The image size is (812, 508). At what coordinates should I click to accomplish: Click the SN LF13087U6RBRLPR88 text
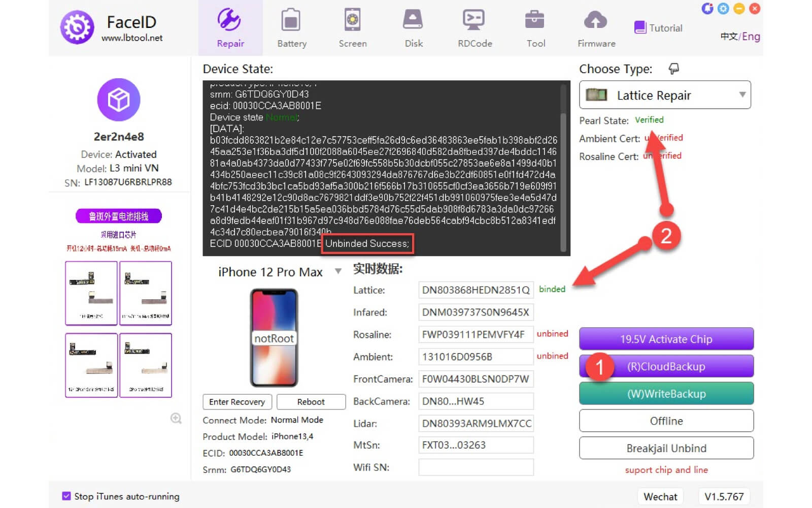click(118, 182)
